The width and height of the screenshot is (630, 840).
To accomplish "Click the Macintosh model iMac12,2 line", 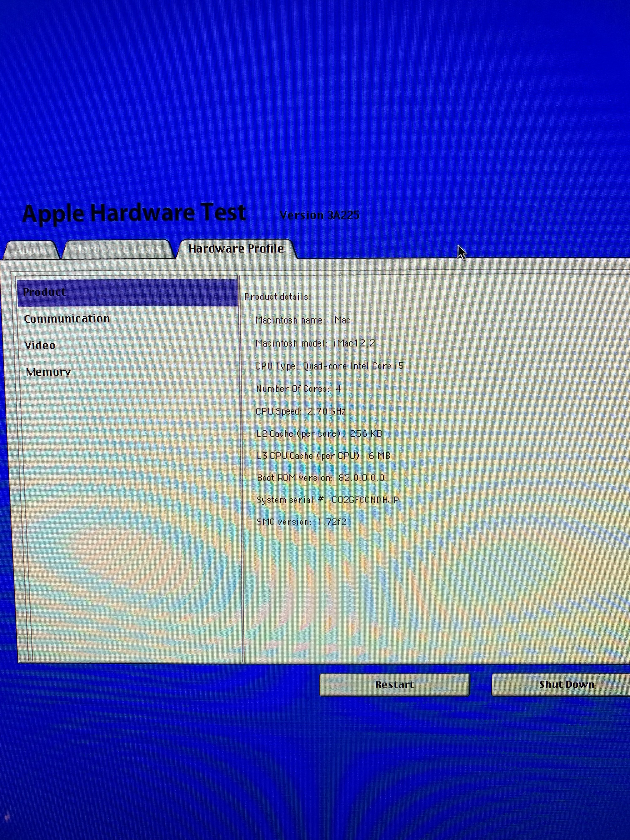I will [x=315, y=343].
